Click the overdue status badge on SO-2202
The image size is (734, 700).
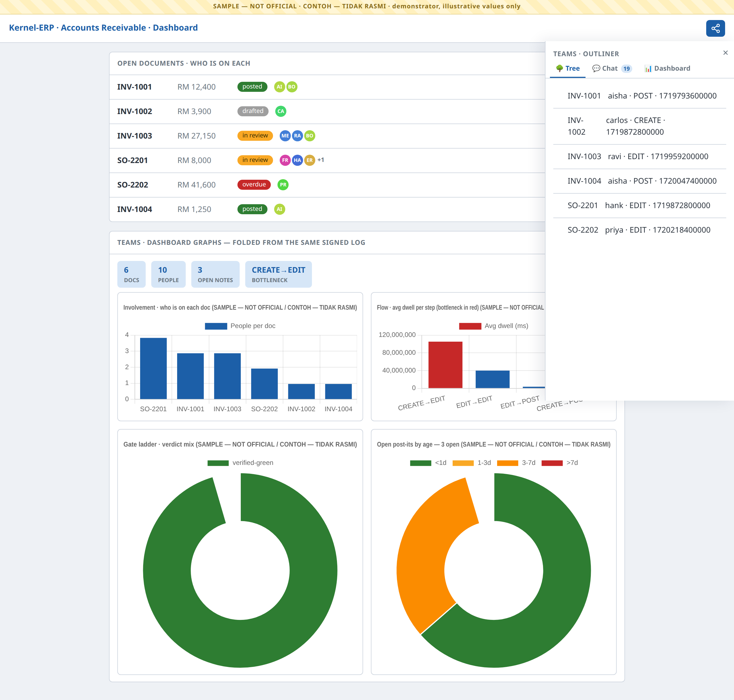[254, 185]
